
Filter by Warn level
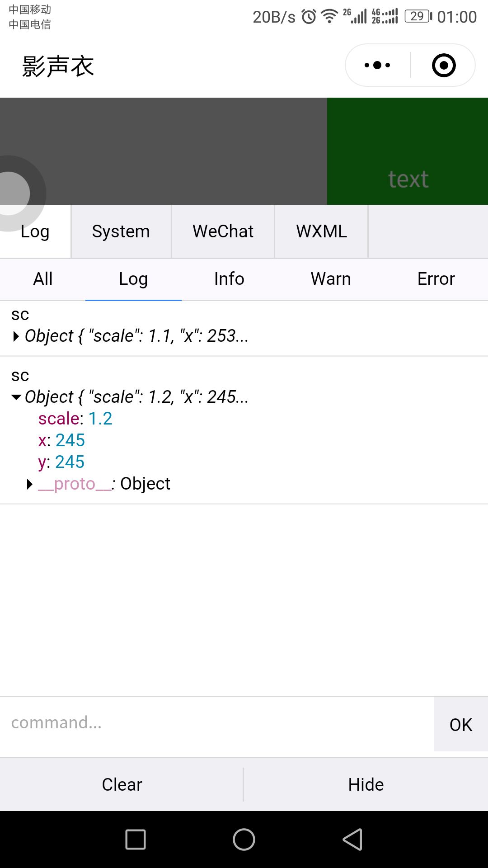pyautogui.click(x=331, y=279)
